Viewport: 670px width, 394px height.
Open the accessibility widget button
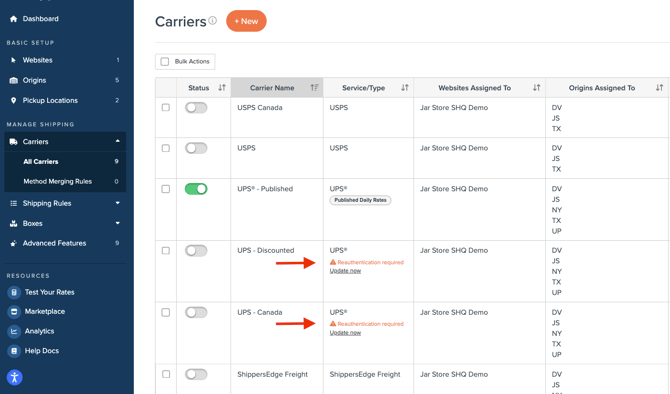[15, 377]
